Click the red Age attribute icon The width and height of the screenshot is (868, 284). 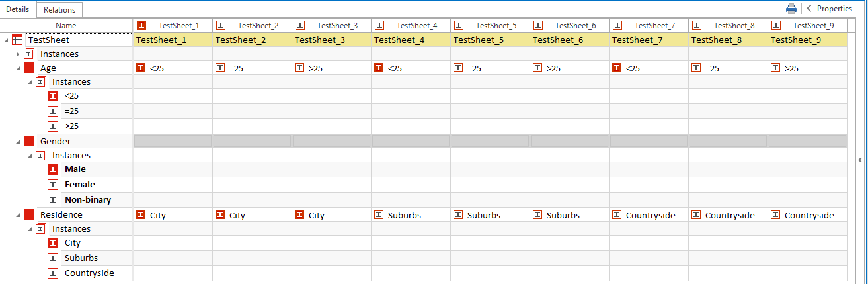point(29,68)
